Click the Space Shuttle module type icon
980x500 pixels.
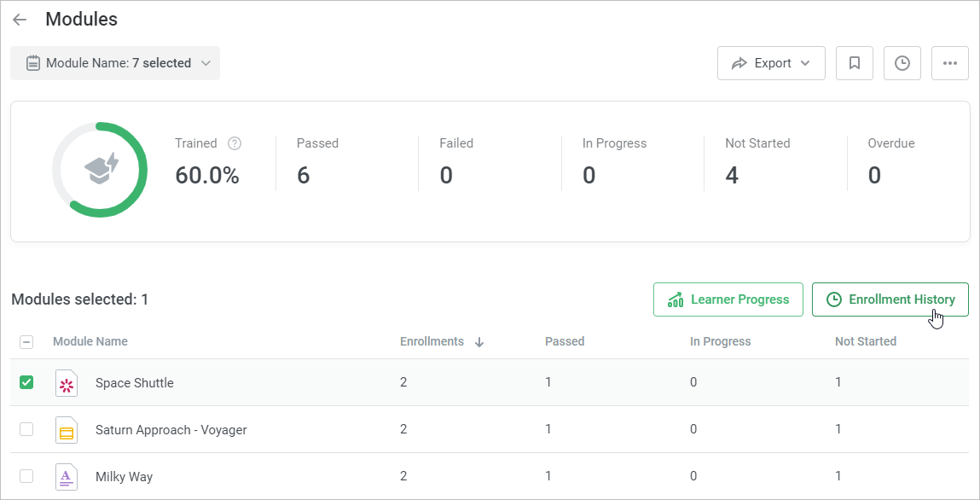(66, 382)
